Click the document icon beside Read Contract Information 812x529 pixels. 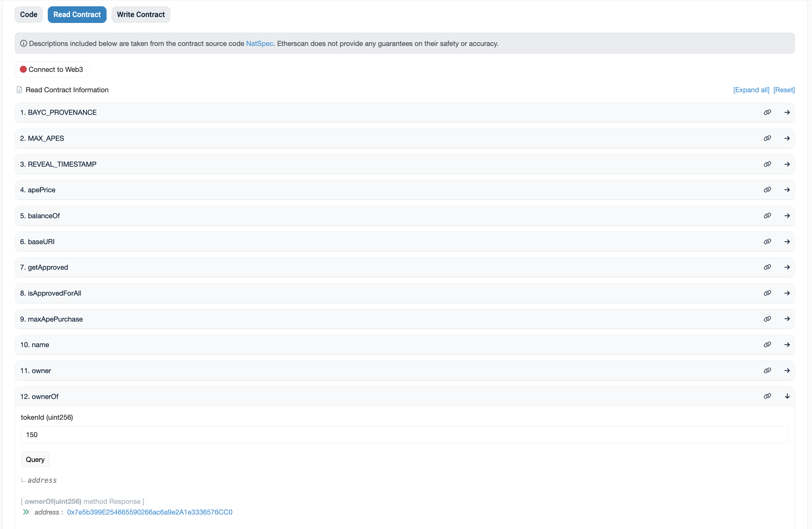click(19, 89)
